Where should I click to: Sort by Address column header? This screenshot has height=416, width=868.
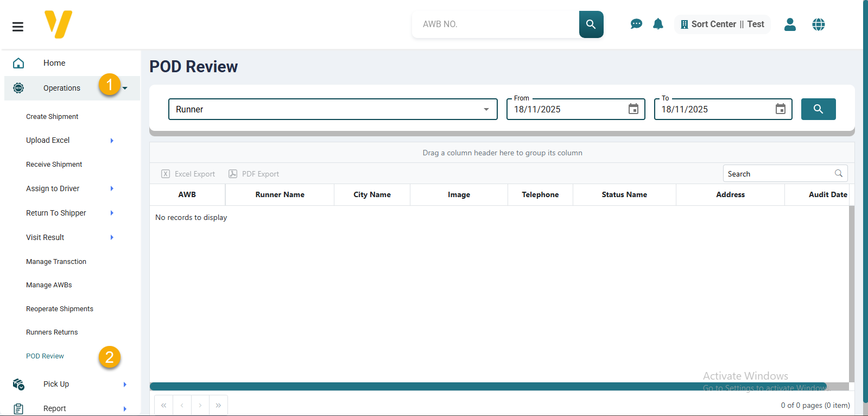(731, 194)
